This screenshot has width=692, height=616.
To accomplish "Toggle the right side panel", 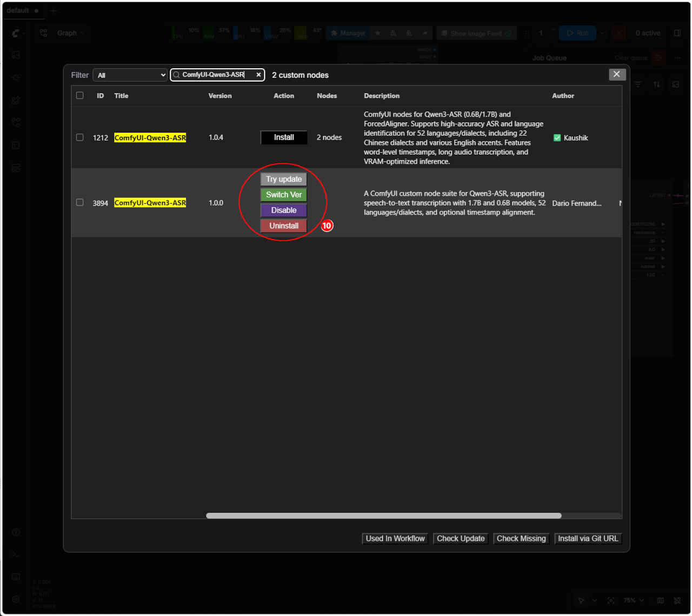I will pos(677,33).
